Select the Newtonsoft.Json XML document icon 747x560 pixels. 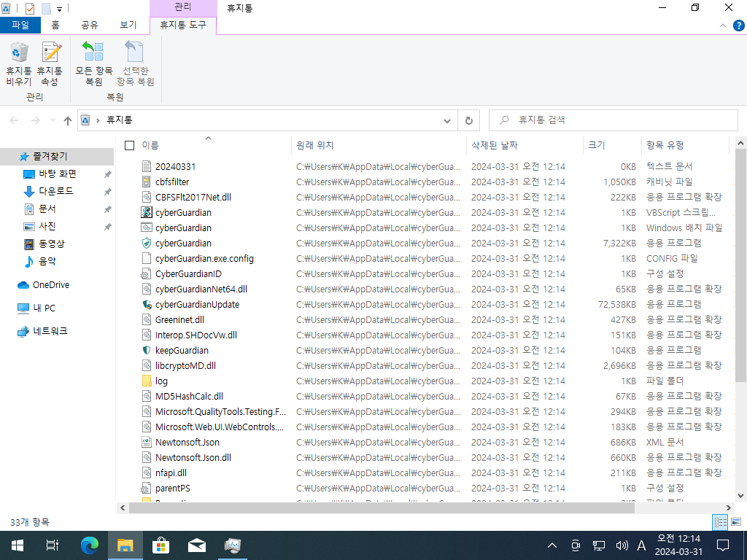pyautogui.click(x=147, y=442)
